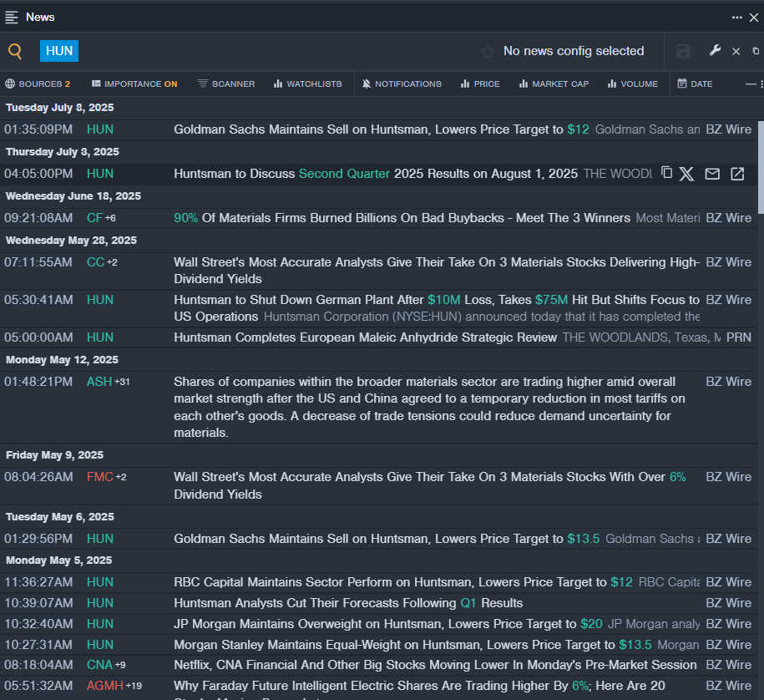Click Friday May 9, 2025 date header
The image size is (764, 700).
click(54, 454)
